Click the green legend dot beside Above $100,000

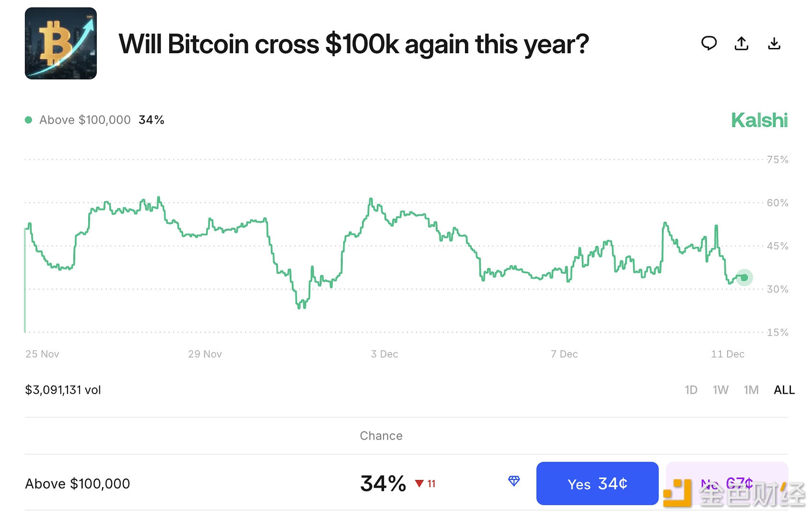[29, 120]
